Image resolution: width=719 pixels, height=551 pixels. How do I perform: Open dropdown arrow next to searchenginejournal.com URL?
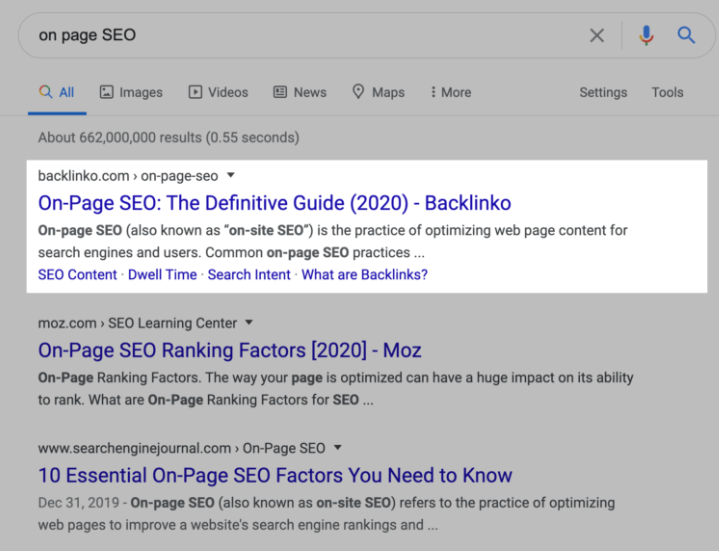[338, 447]
